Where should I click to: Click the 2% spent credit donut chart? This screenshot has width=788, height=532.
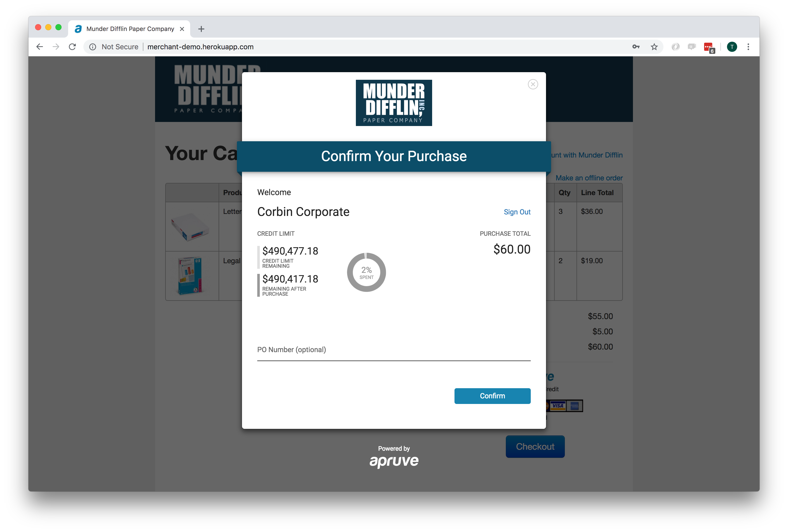(x=366, y=272)
